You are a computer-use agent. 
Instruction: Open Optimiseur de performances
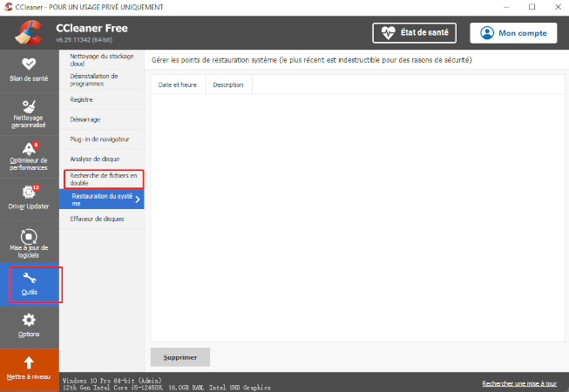pyautogui.click(x=29, y=156)
